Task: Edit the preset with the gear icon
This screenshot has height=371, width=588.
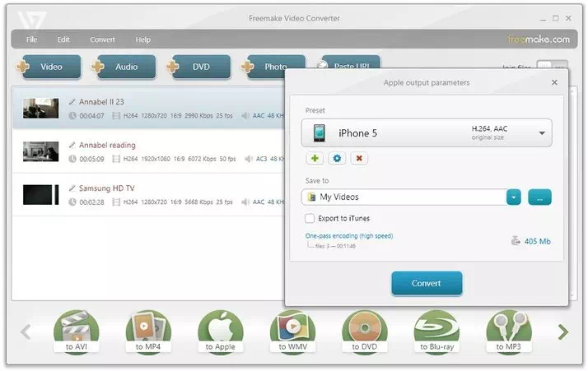Action: tap(337, 158)
